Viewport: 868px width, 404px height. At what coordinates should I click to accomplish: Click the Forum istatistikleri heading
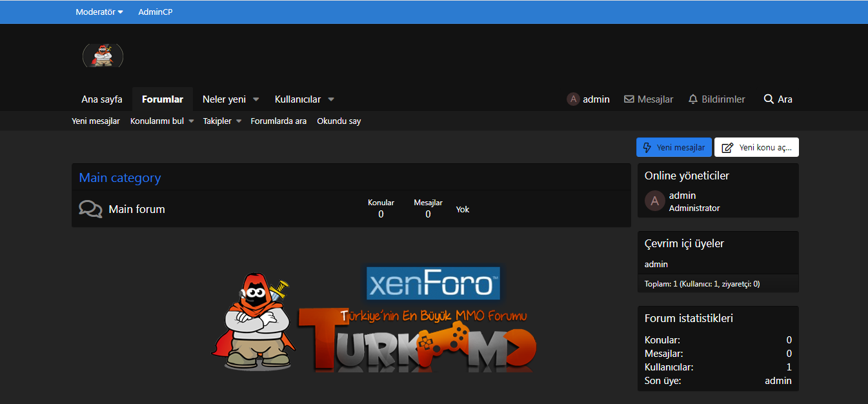(x=689, y=318)
